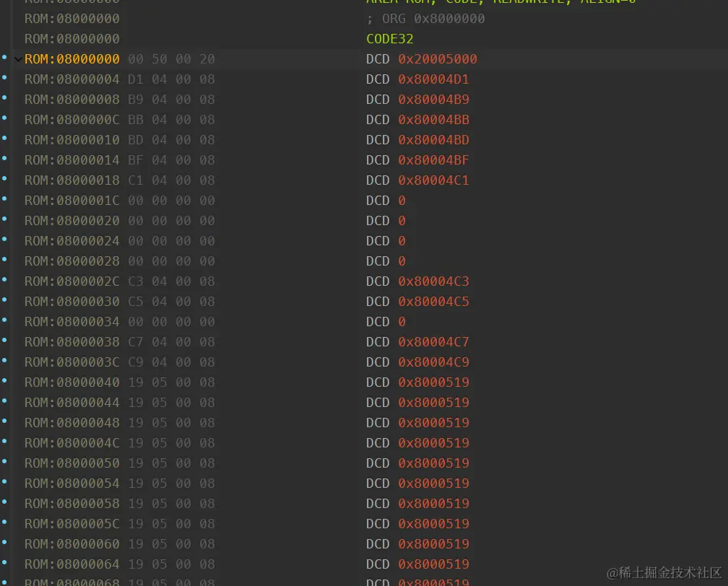Select the operand 0x80004C7

click(433, 342)
